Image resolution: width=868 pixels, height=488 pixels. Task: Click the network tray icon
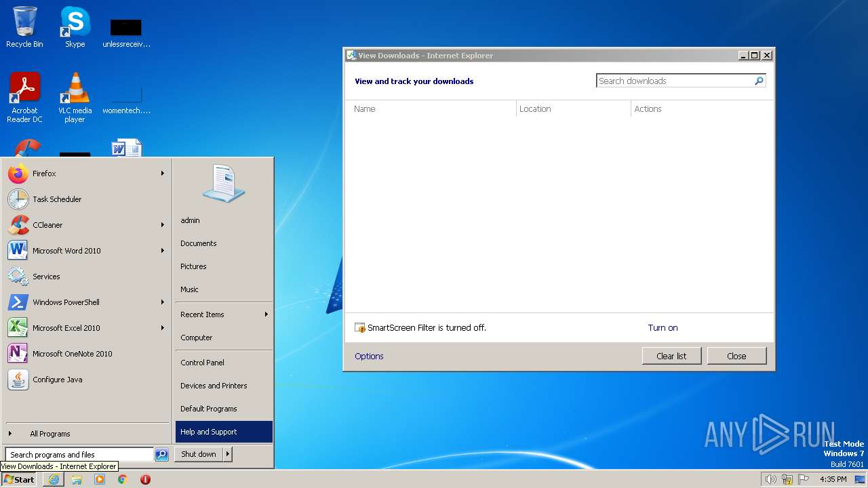click(x=787, y=479)
